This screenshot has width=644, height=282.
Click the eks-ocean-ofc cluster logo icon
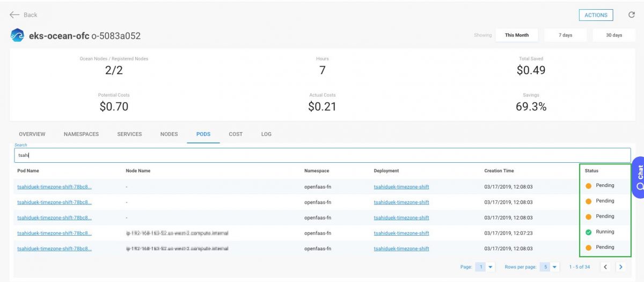pos(18,35)
